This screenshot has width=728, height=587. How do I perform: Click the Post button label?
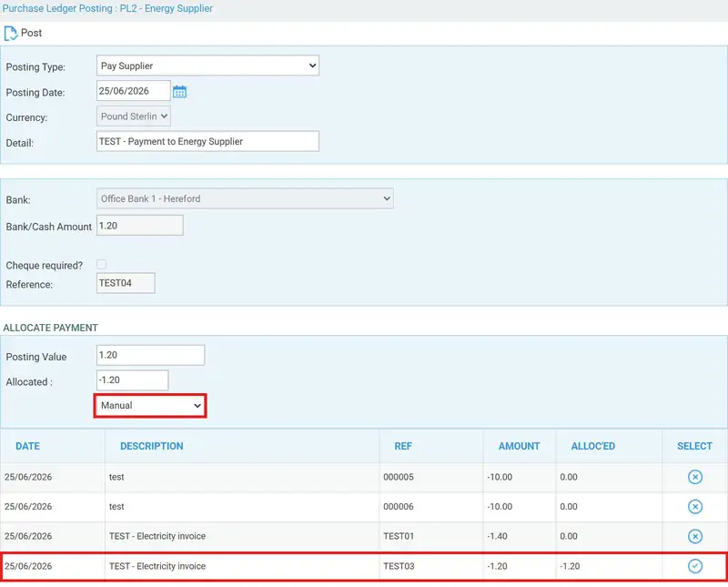[x=31, y=33]
